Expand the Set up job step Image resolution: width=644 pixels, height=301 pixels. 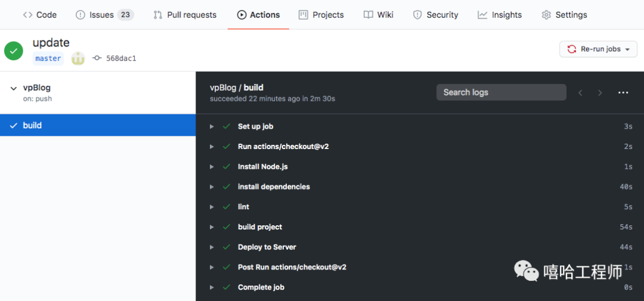[x=212, y=126]
